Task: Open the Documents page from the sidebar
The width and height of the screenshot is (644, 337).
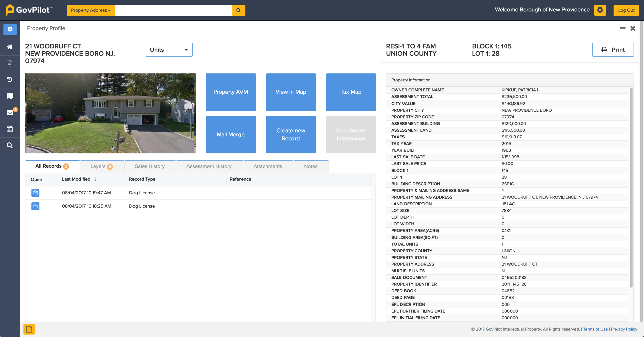Action: [x=10, y=63]
